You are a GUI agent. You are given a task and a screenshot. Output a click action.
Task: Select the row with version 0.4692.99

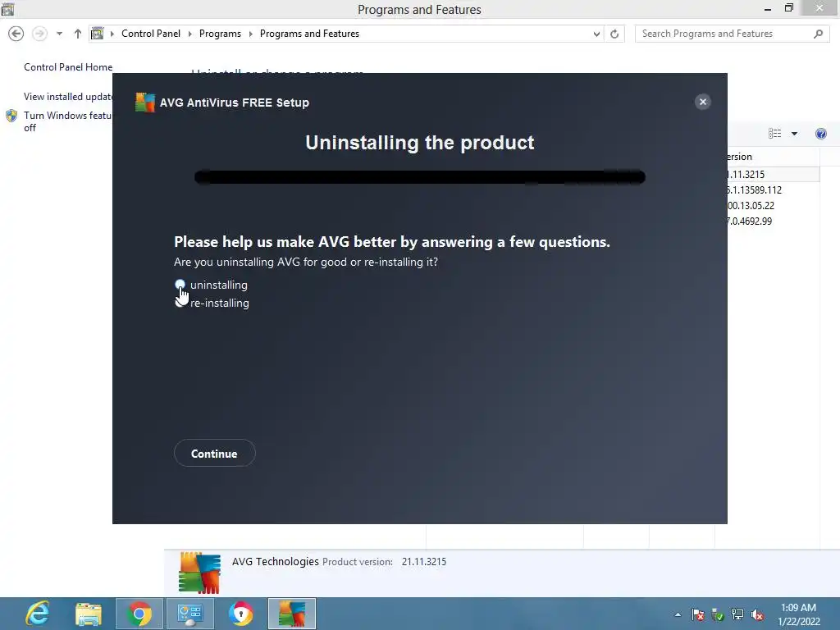coord(773,221)
